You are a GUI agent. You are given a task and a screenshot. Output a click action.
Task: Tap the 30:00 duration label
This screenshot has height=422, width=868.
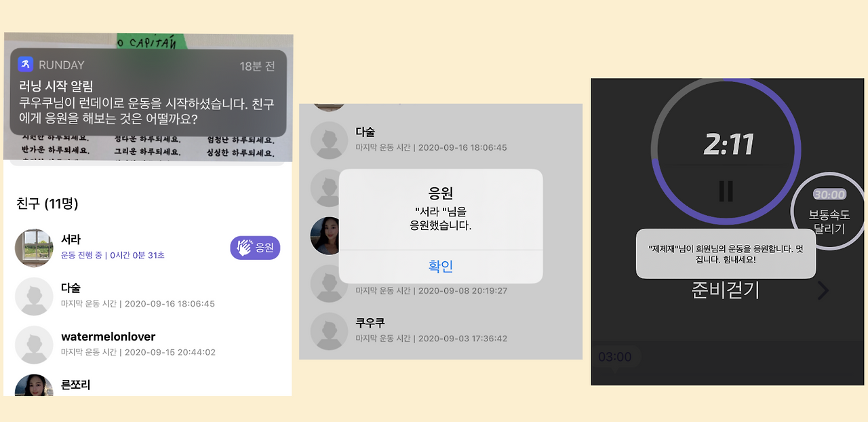pos(829,195)
